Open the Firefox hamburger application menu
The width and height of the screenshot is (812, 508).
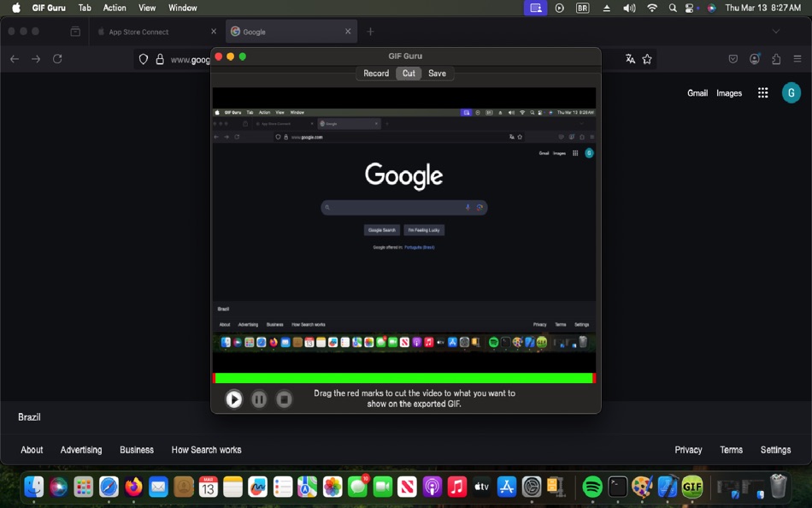click(x=797, y=59)
